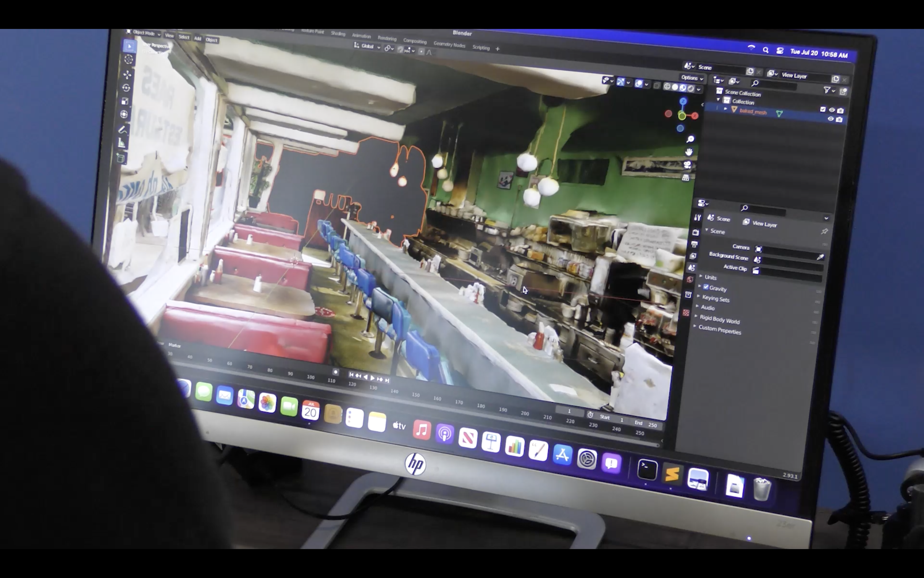
Task: Open the View Layer properties tab icon
Action: tap(693, 256)
